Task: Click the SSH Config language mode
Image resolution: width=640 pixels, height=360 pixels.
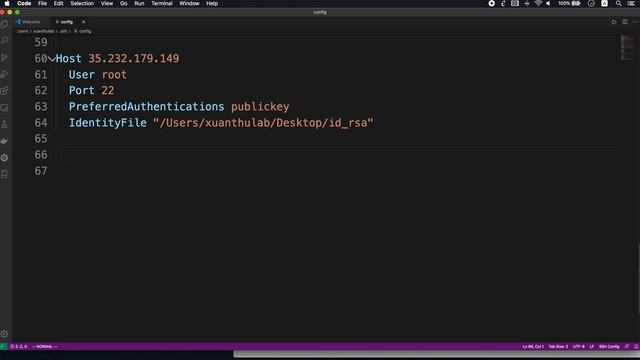Action: coord(609,347)
